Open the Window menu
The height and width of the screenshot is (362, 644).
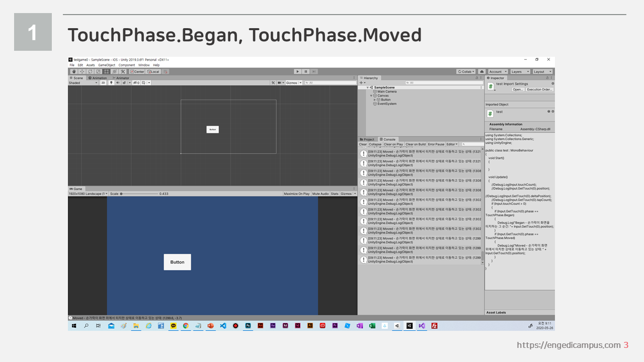coord(144,65)
